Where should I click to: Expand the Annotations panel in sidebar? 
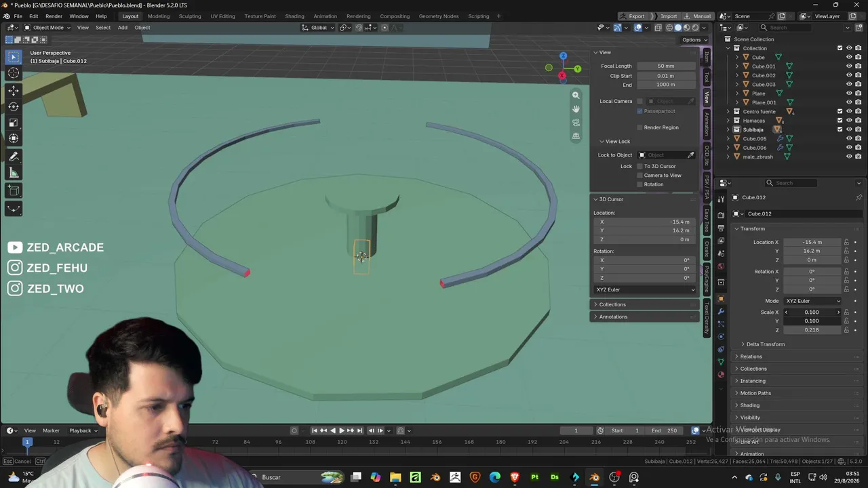click(613, 317)
